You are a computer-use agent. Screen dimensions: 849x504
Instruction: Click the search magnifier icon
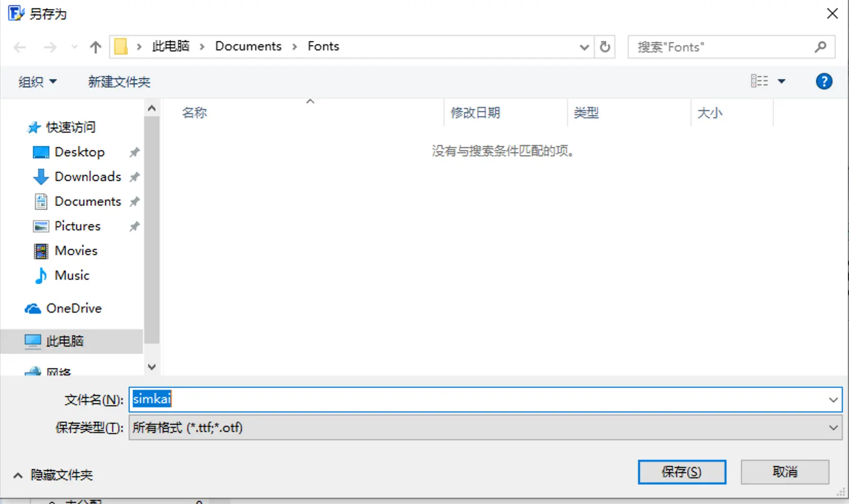pyautogui.click(x=820, y=47)
